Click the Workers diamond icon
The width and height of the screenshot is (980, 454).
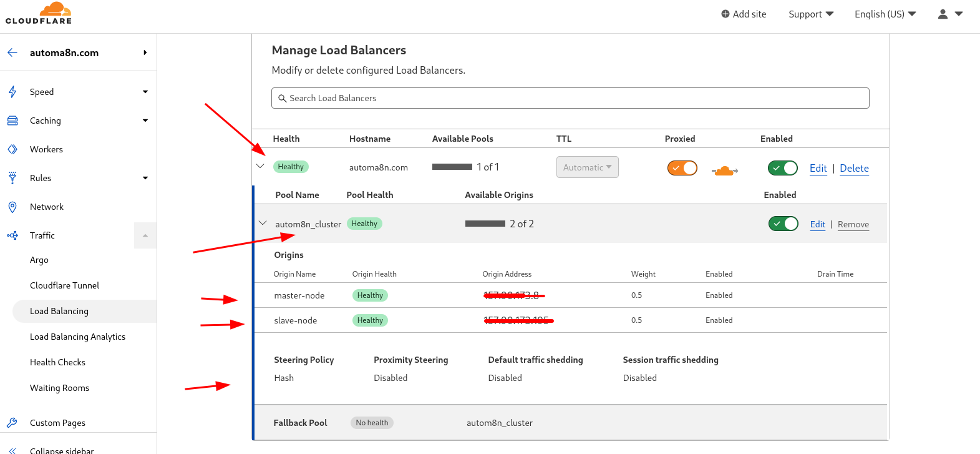[12, 149]
